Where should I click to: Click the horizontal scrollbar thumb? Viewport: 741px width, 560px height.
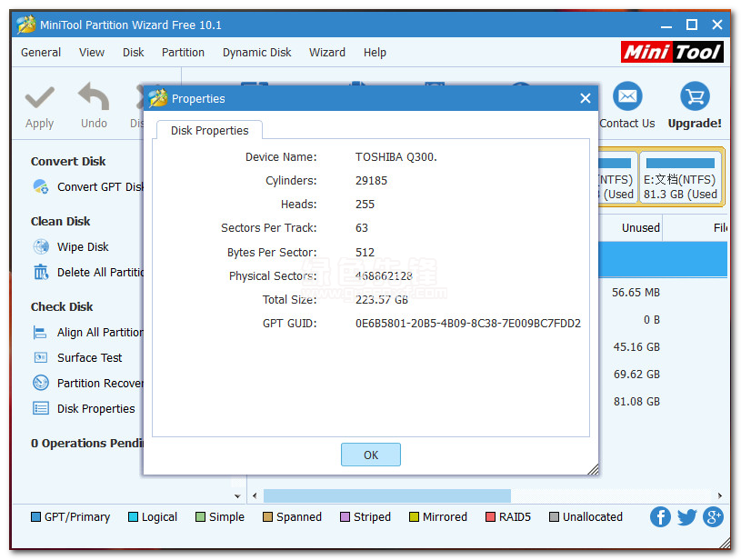(387, 495)
